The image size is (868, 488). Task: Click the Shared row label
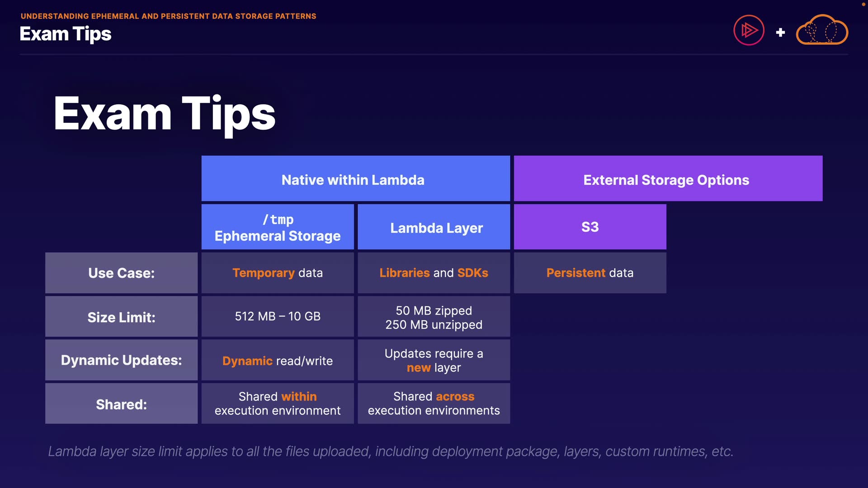[x=121, y=404]
